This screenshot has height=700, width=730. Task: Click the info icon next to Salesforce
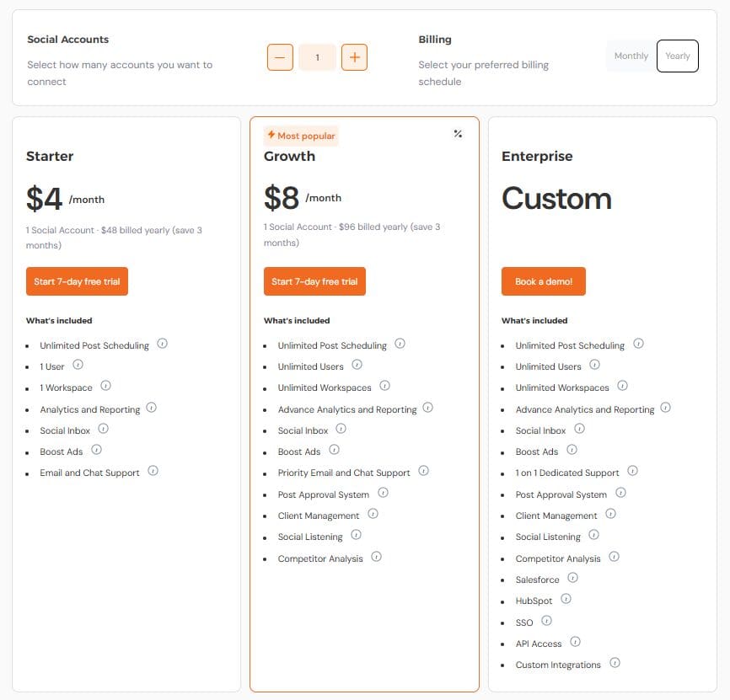click(x=573, y=578)
